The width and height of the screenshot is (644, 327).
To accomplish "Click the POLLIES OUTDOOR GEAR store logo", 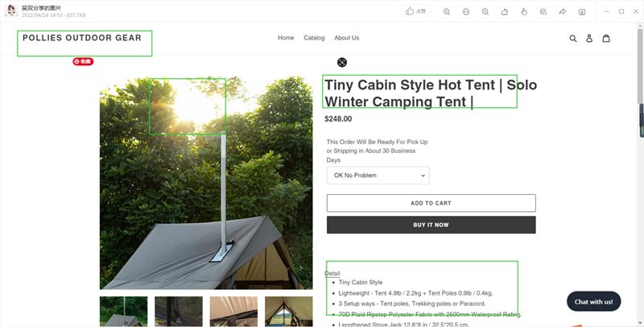I will click(x=82, y=38).
